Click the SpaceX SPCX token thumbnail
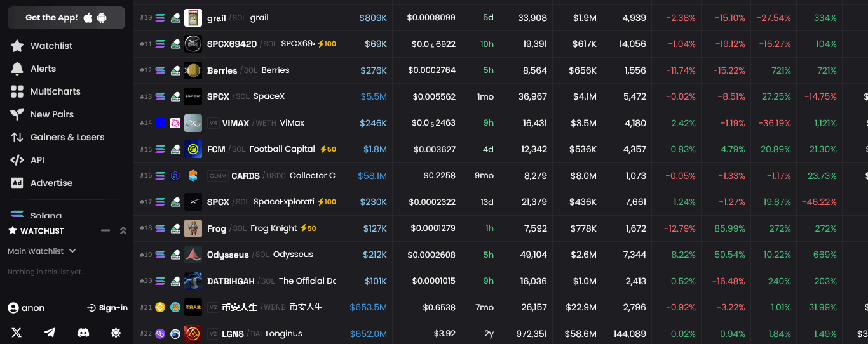 [x=193, y=96]
